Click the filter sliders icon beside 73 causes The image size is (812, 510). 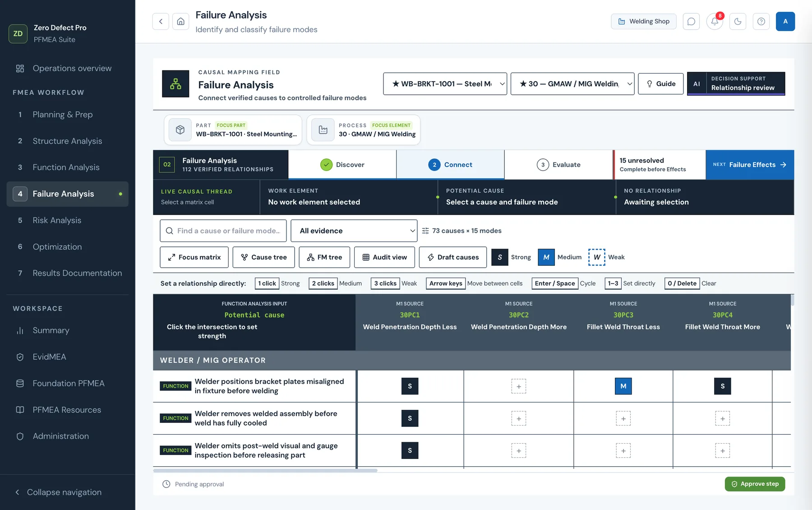(425, 231)
